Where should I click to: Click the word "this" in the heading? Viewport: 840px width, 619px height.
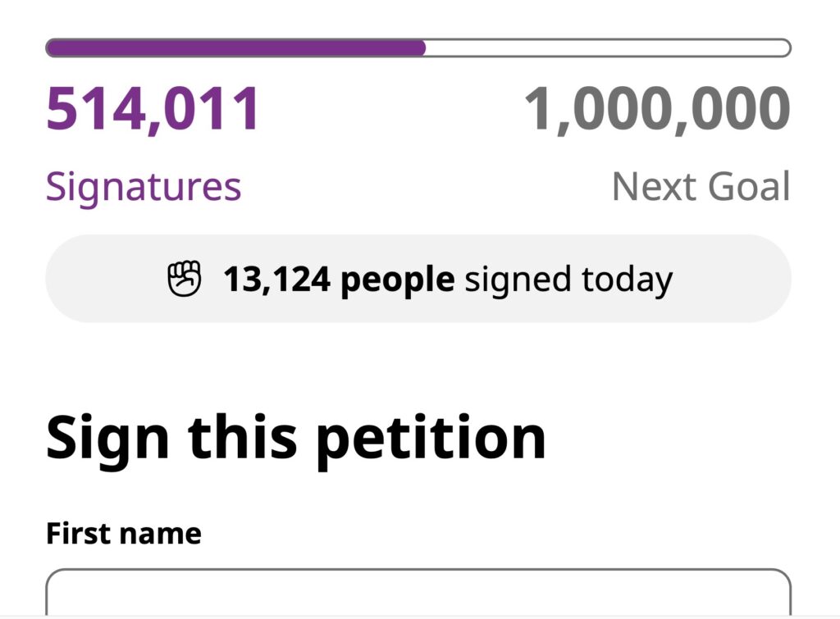(x=242, y=437)
